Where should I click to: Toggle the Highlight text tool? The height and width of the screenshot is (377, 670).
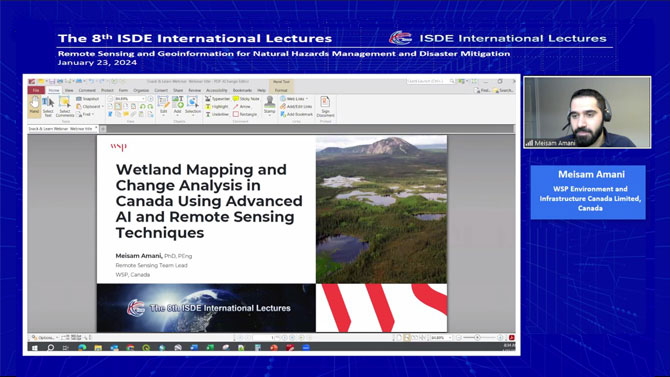pos(217,106)
